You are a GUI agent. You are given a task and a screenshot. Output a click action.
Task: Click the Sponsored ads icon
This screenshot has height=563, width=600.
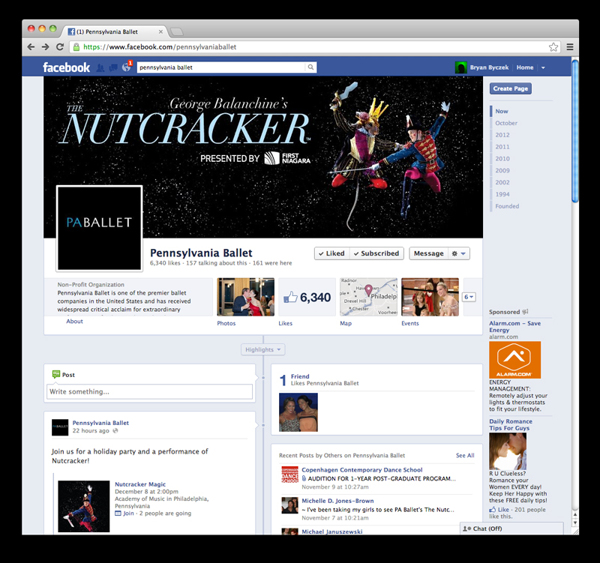525,312
